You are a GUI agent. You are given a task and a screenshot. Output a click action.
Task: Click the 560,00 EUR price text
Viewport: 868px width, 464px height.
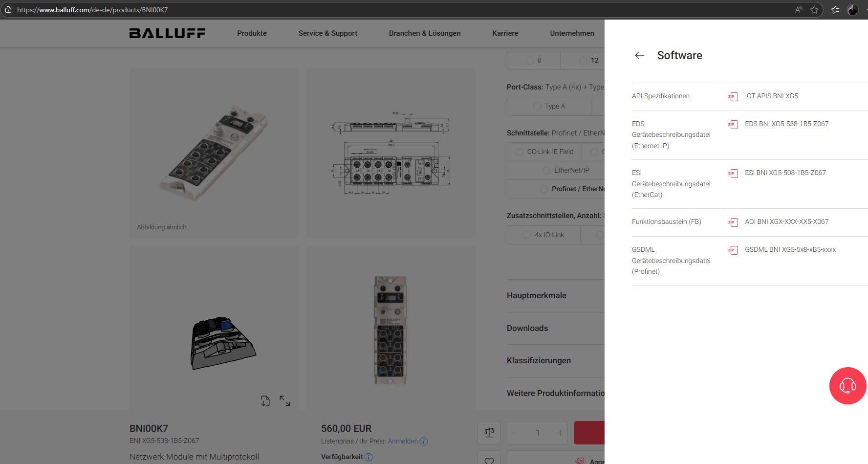coord(346,429)
